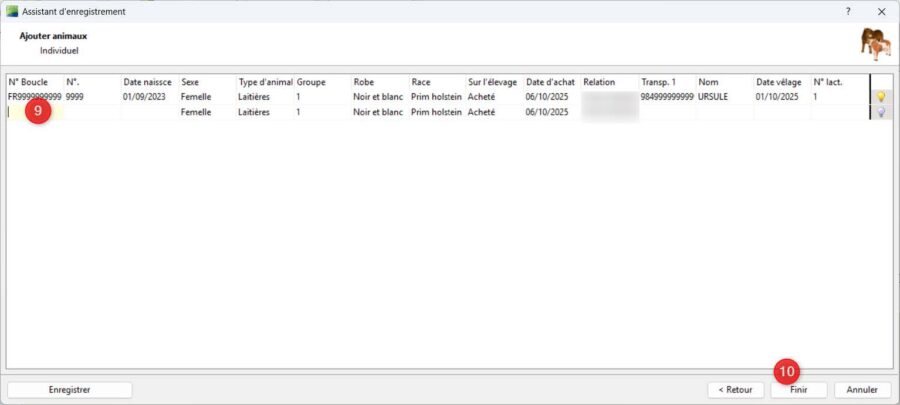
Task: Click the birth date cell 01/09/2023
Action: [148, 97]
